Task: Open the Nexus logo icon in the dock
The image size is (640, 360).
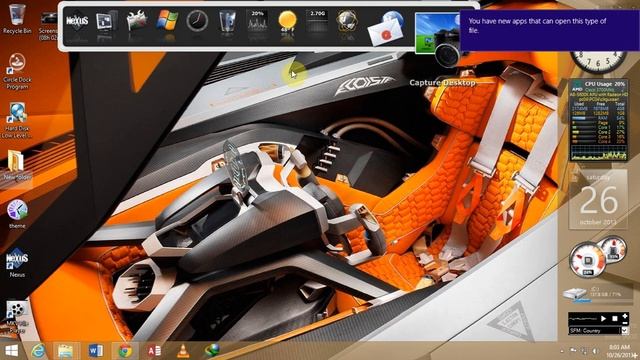Action: coord(77,20)
